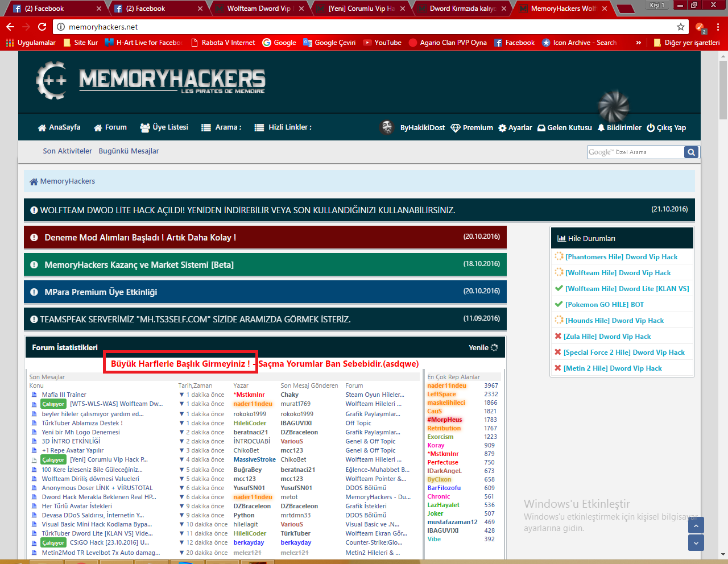Open the Rabota V Internet bookmark
The image size is (728, 564).
point(223,43)
